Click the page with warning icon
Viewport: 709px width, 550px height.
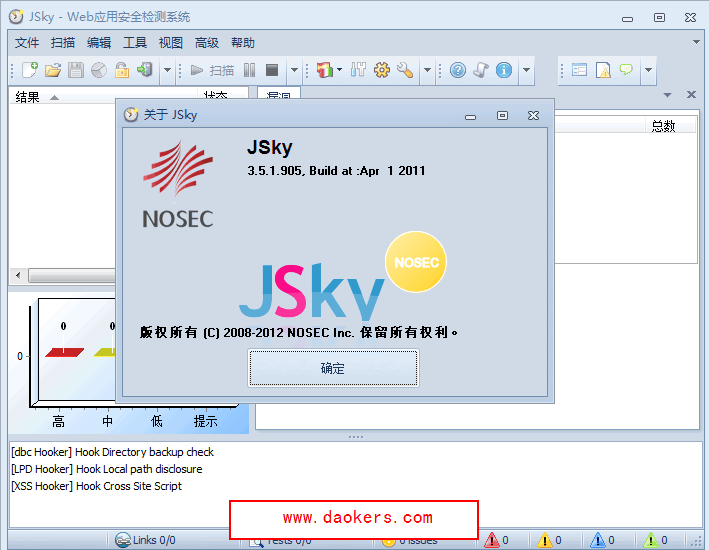pyautogui.click(x=603, y=70)
